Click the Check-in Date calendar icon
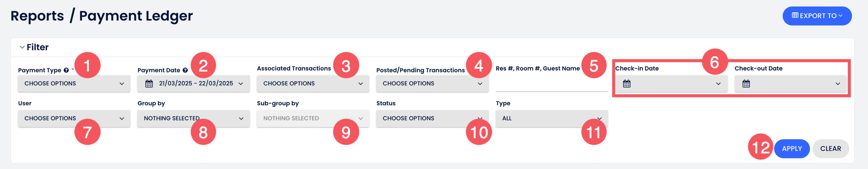 (x=627, y=84)
